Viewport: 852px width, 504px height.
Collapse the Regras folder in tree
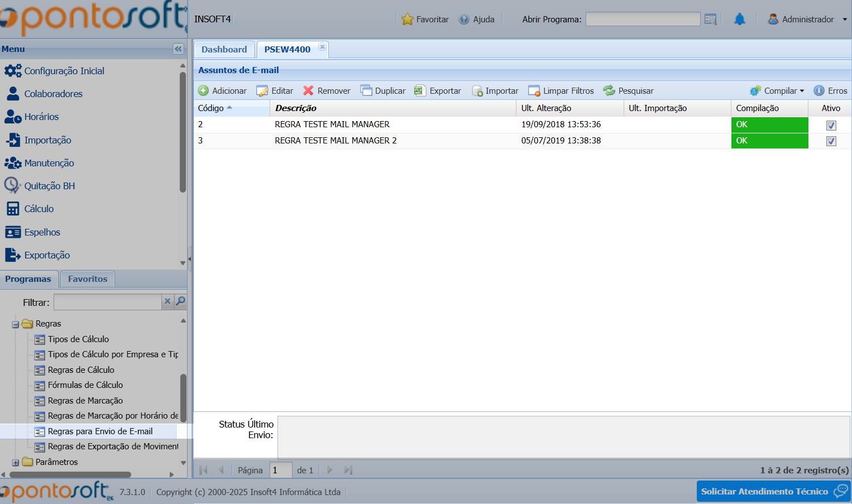[x=16, y=324]
